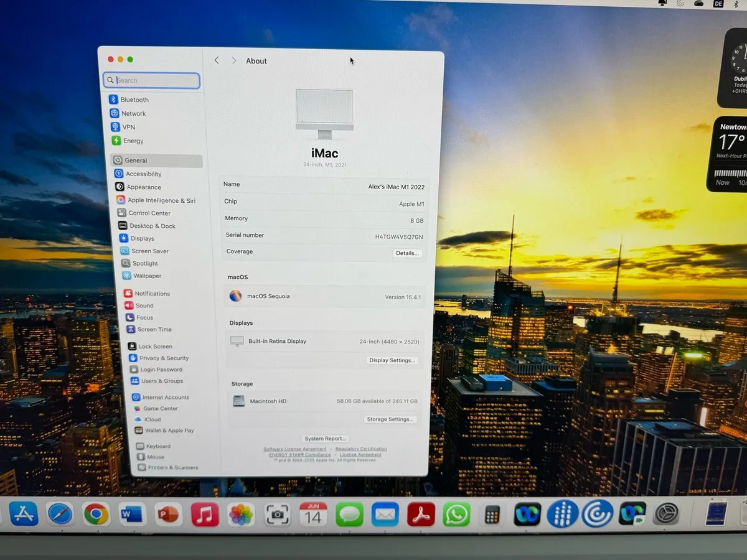Viewport: 747px width, 560px height.
Task: Launch App Store from the Dock
Action: (24, 514)
